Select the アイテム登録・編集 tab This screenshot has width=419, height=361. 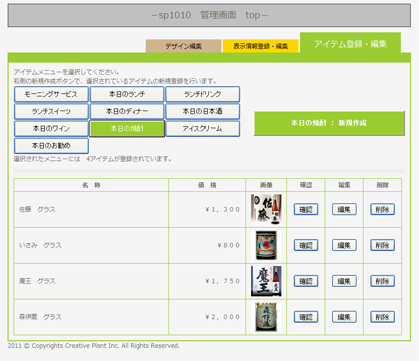pyautogui.click(x=350, y=43)
